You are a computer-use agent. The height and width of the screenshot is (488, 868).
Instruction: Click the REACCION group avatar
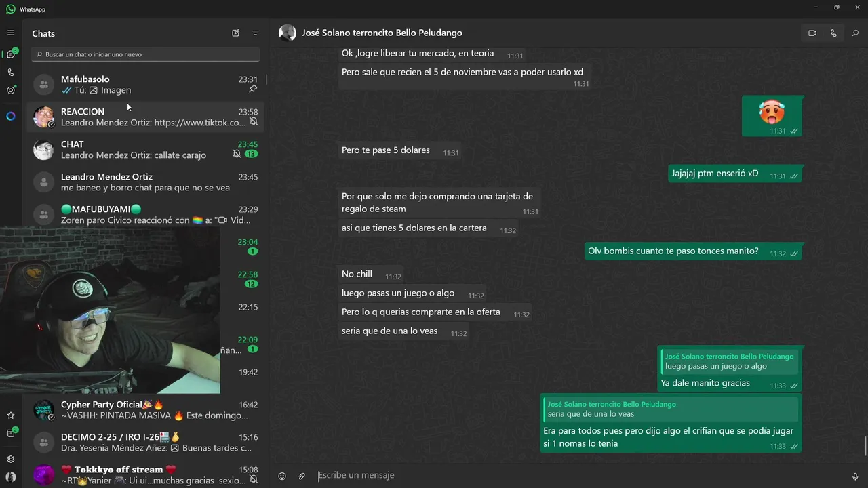click(x=43, y=117)
